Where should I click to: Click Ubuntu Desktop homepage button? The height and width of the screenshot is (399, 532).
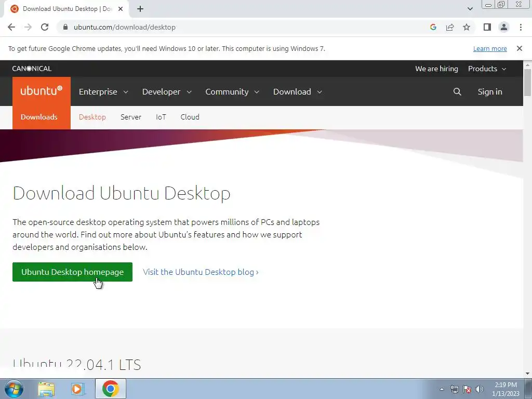tap(72, 272)
